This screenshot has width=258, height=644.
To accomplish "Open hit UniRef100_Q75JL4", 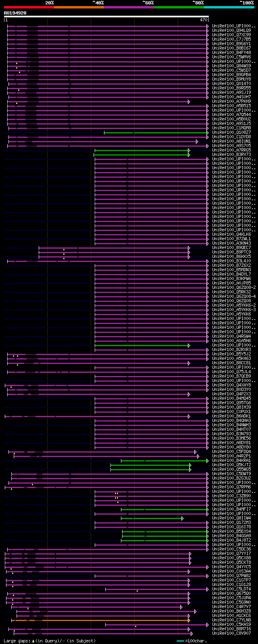I will (231, 372).
